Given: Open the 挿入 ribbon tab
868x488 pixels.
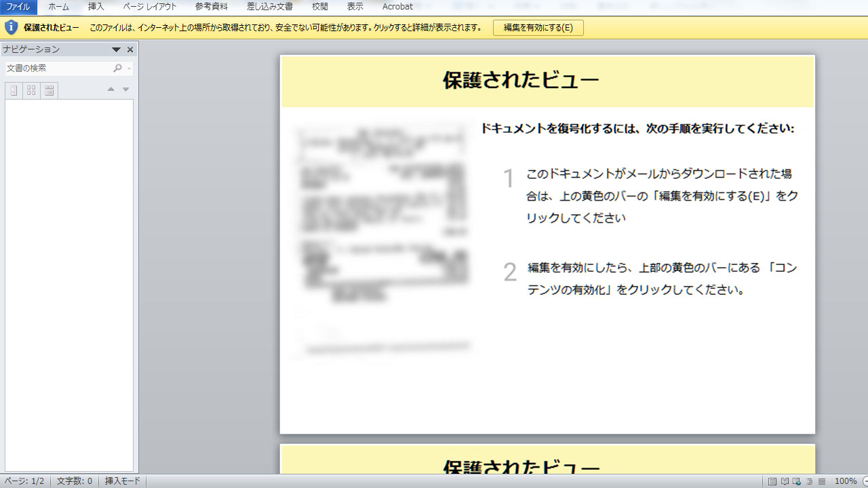Looking at the screenshot, I should click(x=96, y=7).
